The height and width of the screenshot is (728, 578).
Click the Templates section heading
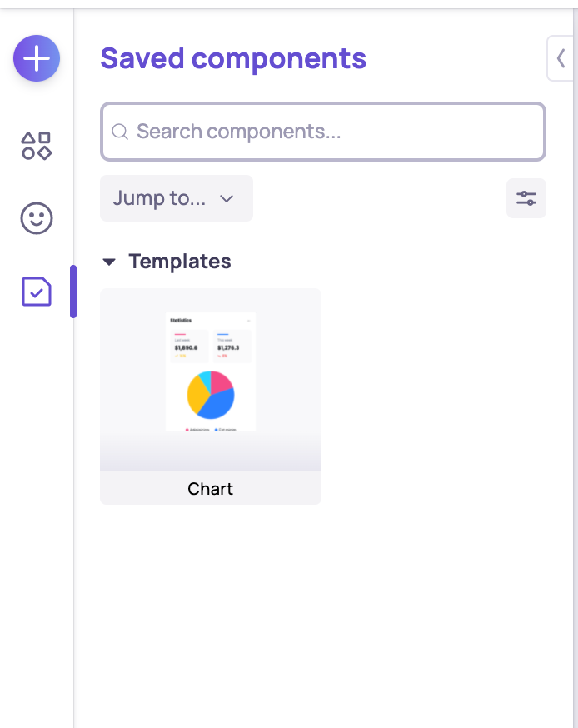click(180, 262)
